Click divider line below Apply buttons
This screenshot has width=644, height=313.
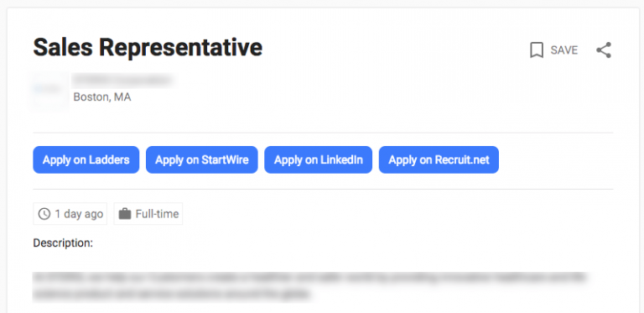tap(323, 189)
